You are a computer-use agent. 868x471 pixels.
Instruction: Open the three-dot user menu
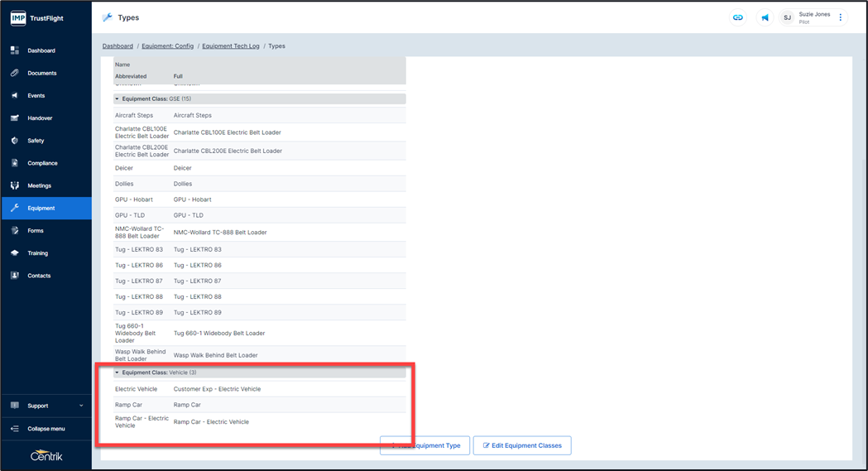(841, 17)
